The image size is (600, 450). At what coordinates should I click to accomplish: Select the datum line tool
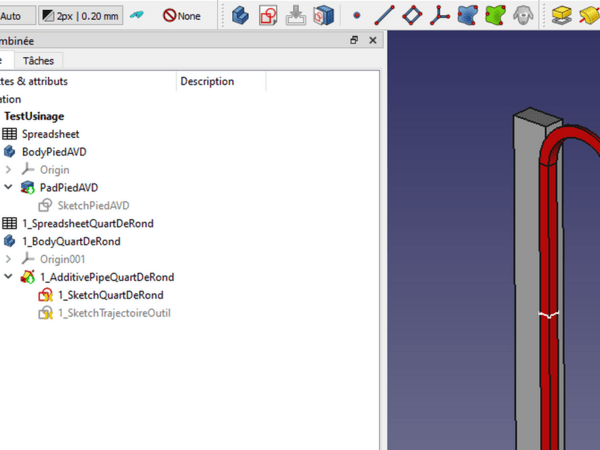384,15
